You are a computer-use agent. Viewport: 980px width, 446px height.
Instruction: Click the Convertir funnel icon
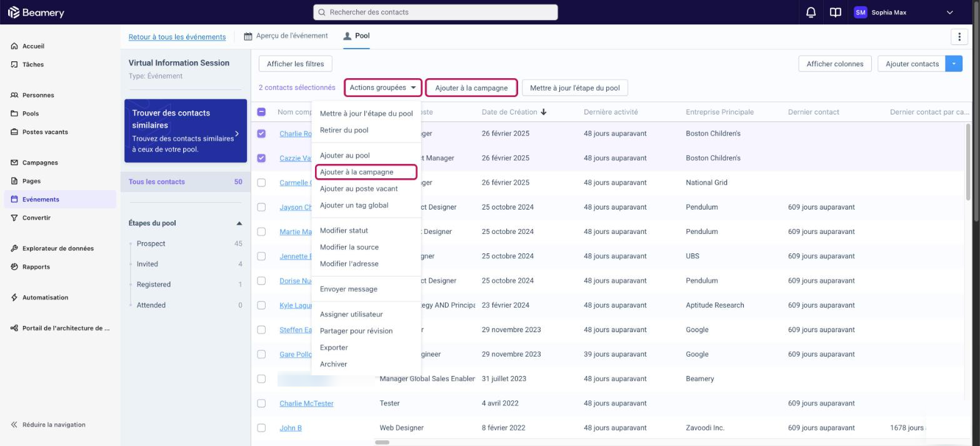coord(14,218)
